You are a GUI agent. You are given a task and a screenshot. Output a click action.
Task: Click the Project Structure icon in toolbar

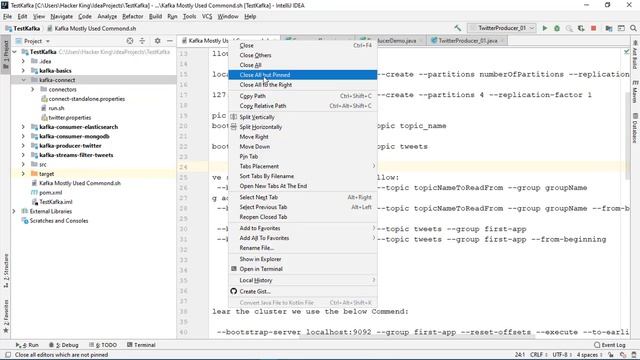[x=609, y=28]
